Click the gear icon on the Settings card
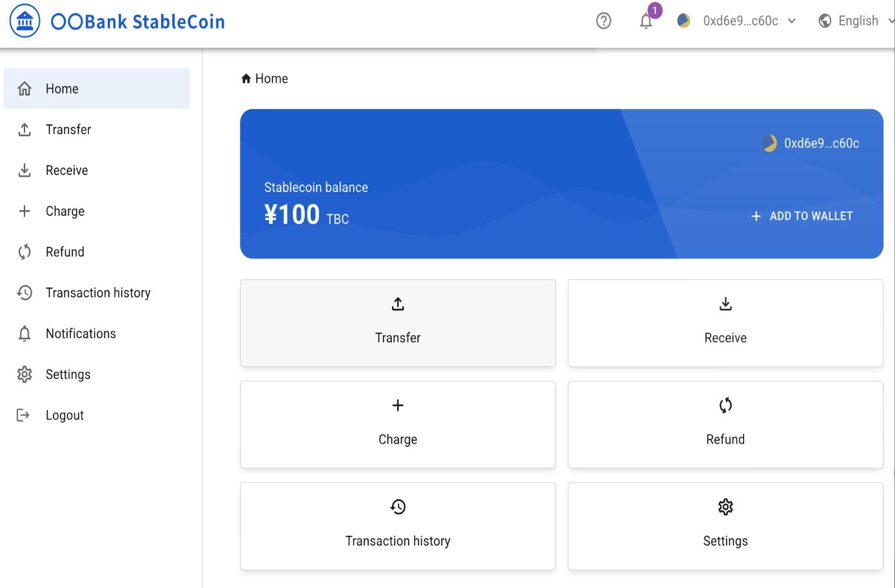Viewport: 895px width, 588px height. pos(725,507)
